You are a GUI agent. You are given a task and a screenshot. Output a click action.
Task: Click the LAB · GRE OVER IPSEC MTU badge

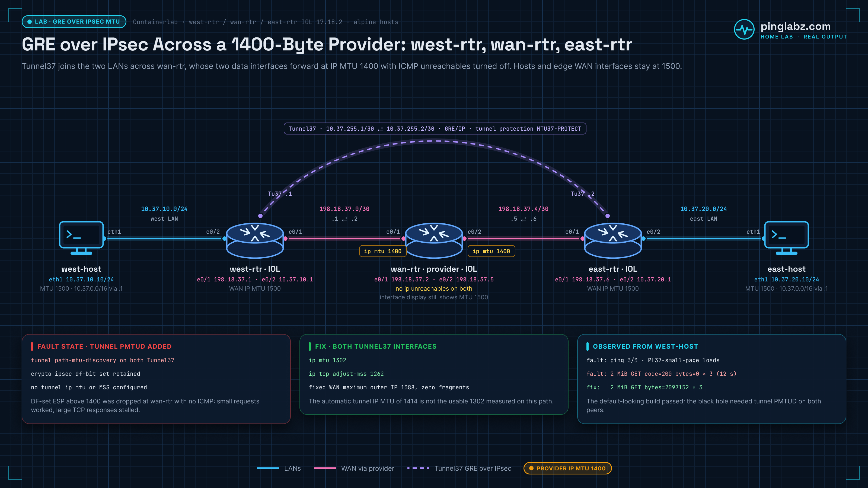click(x=74, y=22)
